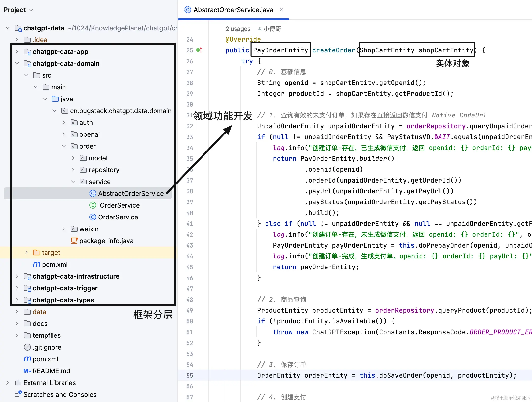Image resolution: width=532 pixels, height=402 pixels.
Task: Expand the .idea folder
Action: tap(17, 40)
